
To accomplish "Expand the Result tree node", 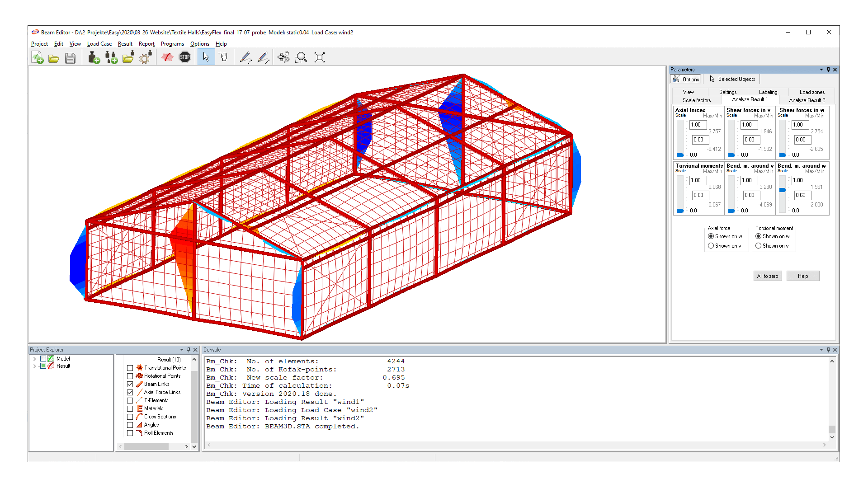I will 34,366.
